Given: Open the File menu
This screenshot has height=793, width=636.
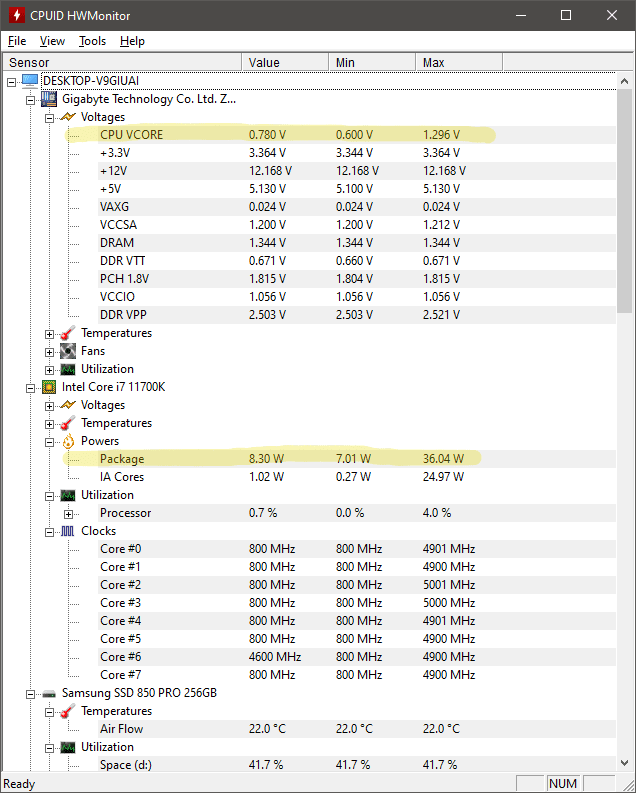Looking at the screenshot, I should pyautogui.click(x=17, y=41).
